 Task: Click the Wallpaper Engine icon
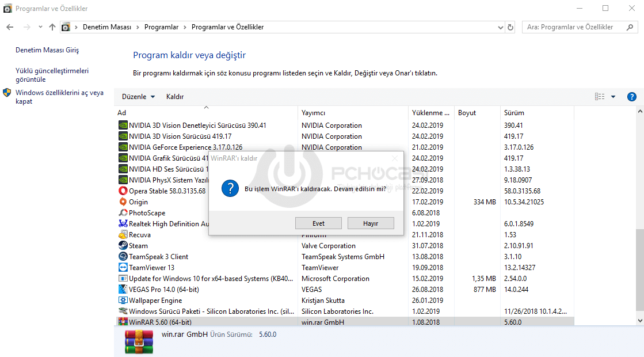123,301
